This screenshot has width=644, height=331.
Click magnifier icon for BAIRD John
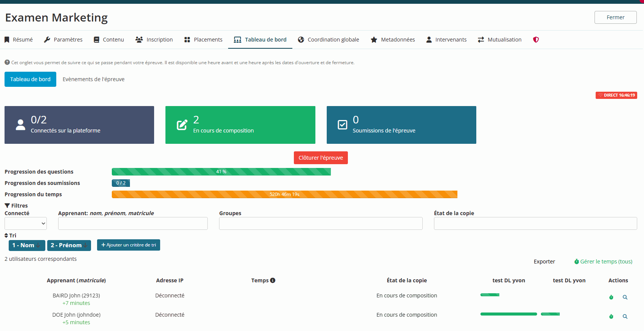pyautogui.click(x=625, y=297)
